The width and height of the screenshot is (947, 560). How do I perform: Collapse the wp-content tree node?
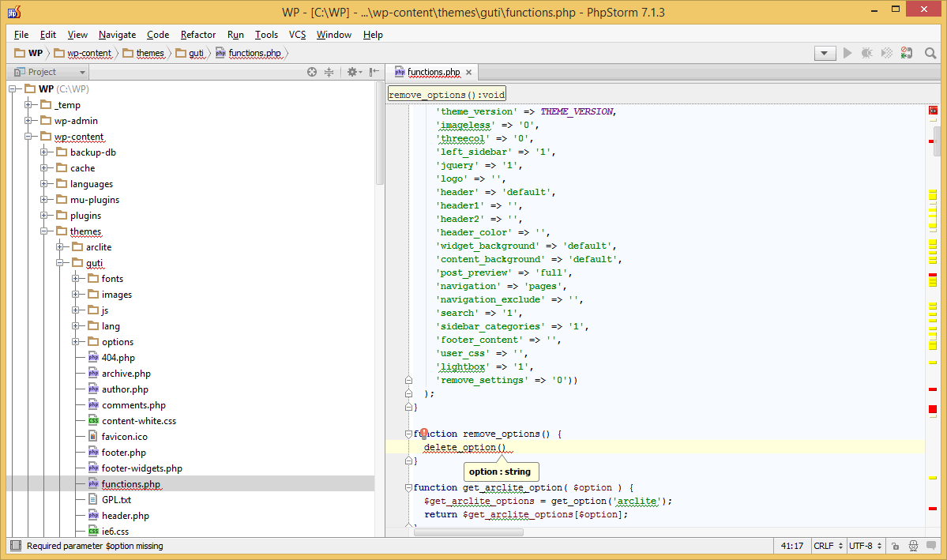pos(26,136)
